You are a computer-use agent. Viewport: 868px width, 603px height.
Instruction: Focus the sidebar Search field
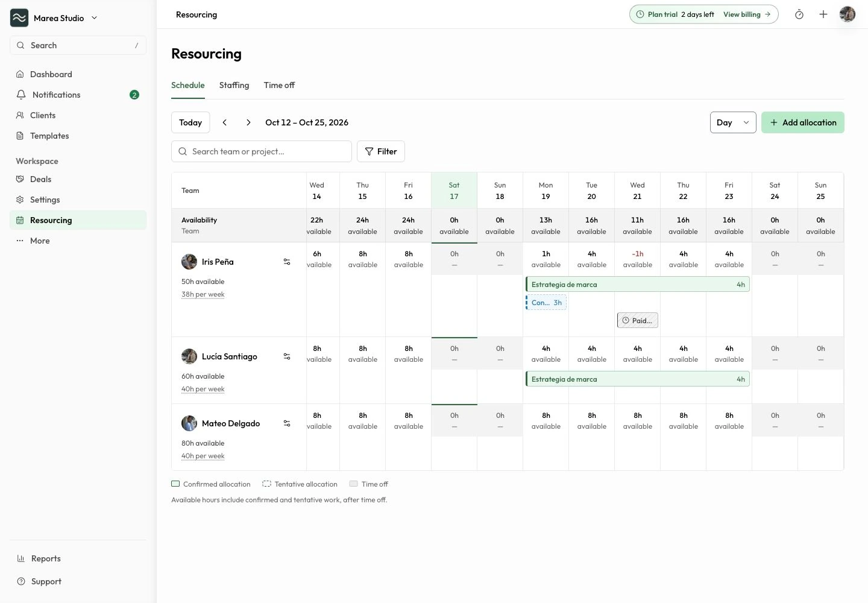tap(78, 45)
